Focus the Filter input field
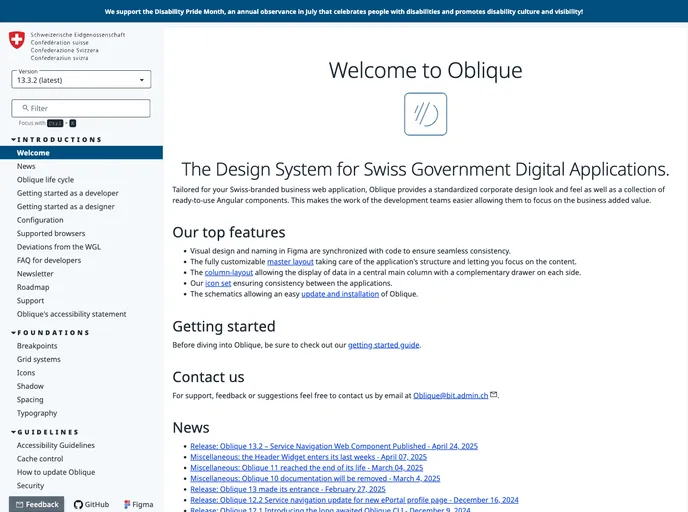This screenshot has height=512, width=688. [81, 108]
